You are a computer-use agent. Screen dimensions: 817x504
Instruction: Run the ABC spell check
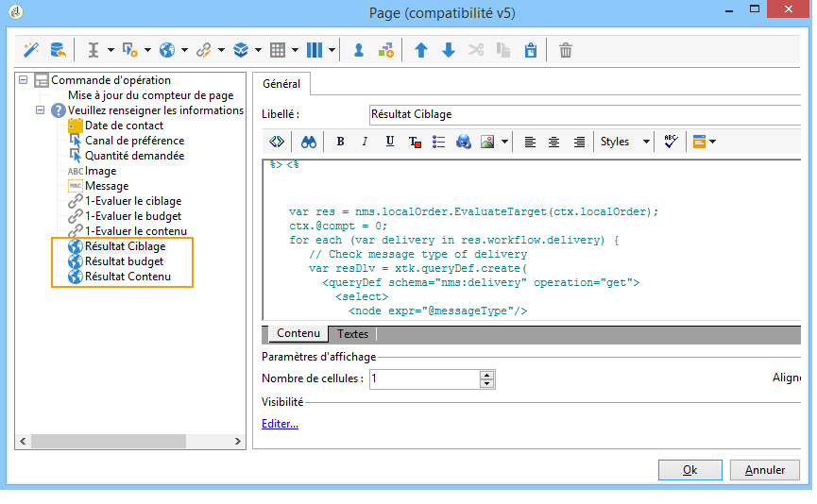(x=670, y=142)
